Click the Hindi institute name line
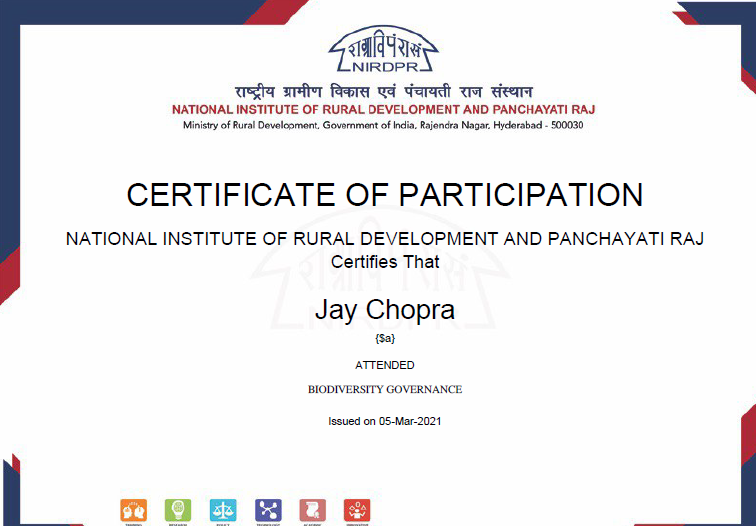Screen dimensions: 756x526 pyautogui.click(x=384, y=91)
